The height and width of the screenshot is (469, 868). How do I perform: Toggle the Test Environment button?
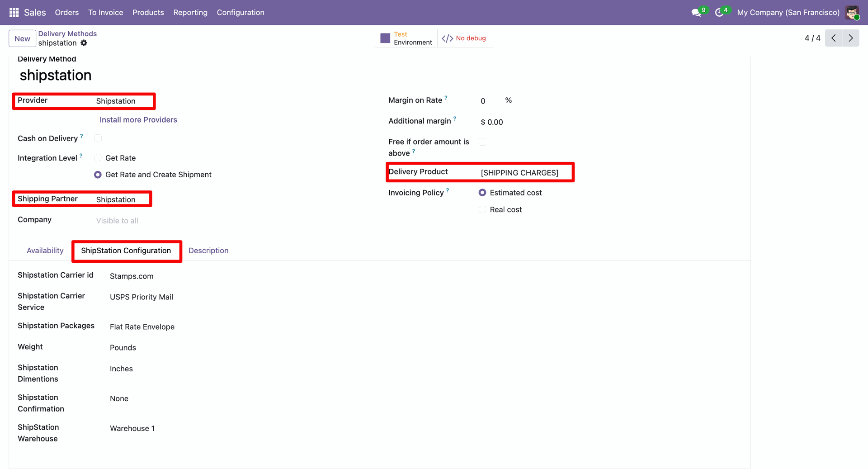(406, 38)
